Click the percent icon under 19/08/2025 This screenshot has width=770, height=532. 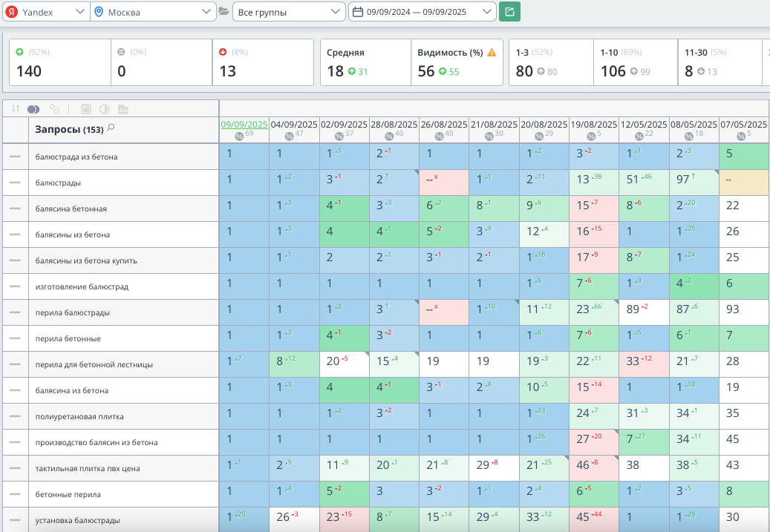coord(591,137)
